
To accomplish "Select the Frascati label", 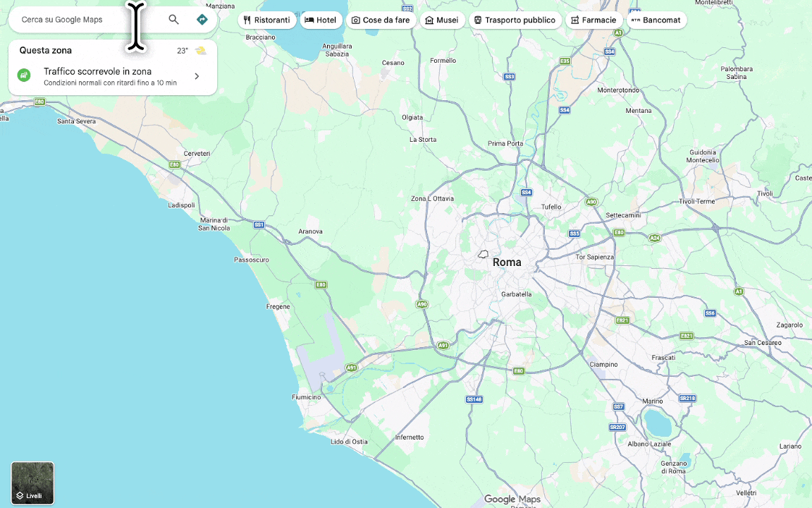I will coord(663,358).
